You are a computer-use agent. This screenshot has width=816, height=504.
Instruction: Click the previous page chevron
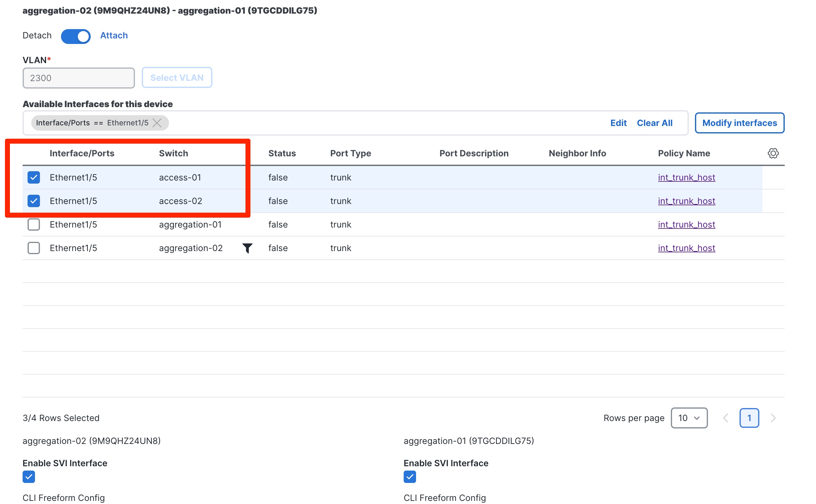726,418
